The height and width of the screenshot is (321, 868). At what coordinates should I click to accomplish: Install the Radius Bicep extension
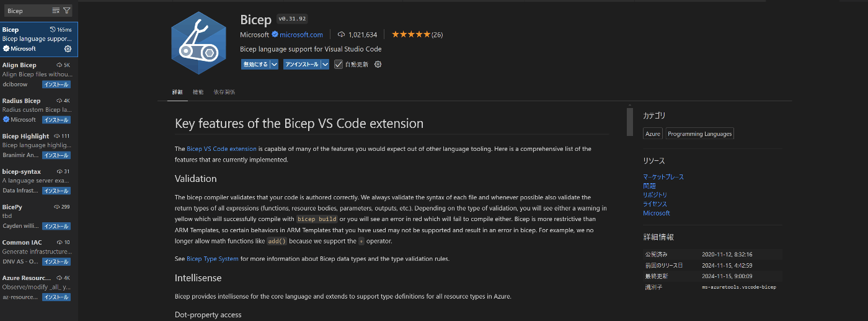(x=56, y=120)
